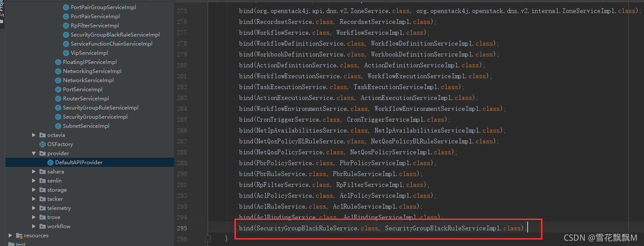Click WorkflowServiceImpl in line 277
The width and height of the screenshot is (644, 246).
(x=369, y=33)
